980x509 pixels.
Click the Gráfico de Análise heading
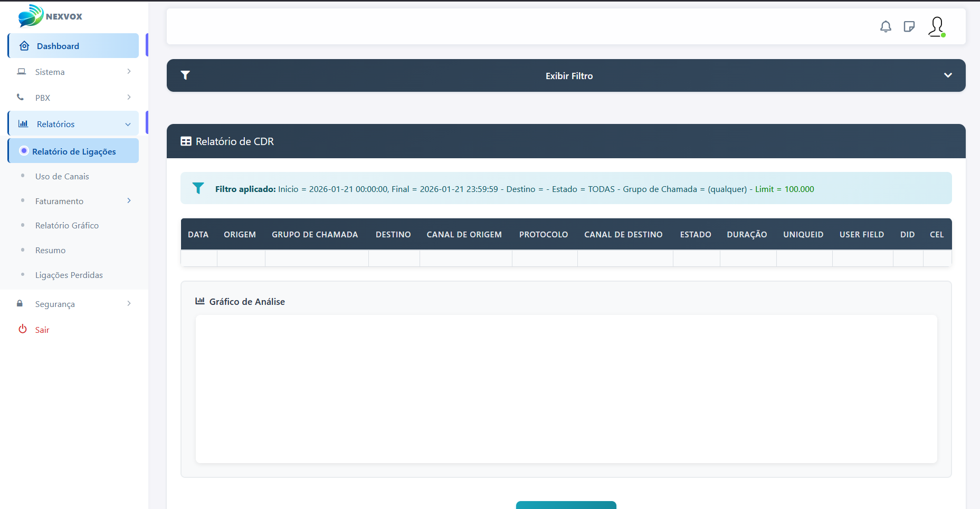click(x=247, y=302)
